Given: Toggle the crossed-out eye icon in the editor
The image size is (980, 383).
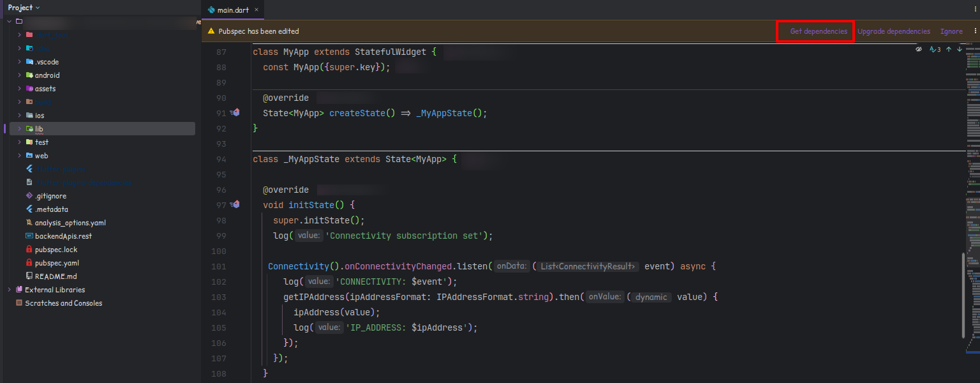Looking at the screenshot, I should (919, 49).
